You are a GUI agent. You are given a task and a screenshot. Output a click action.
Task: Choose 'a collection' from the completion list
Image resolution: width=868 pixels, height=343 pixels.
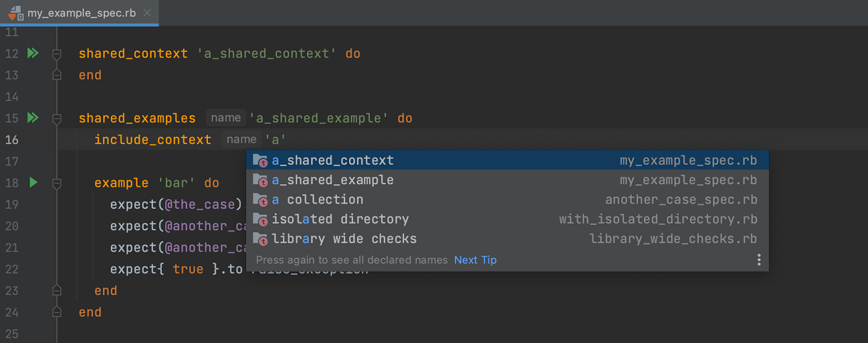[507, 200]
